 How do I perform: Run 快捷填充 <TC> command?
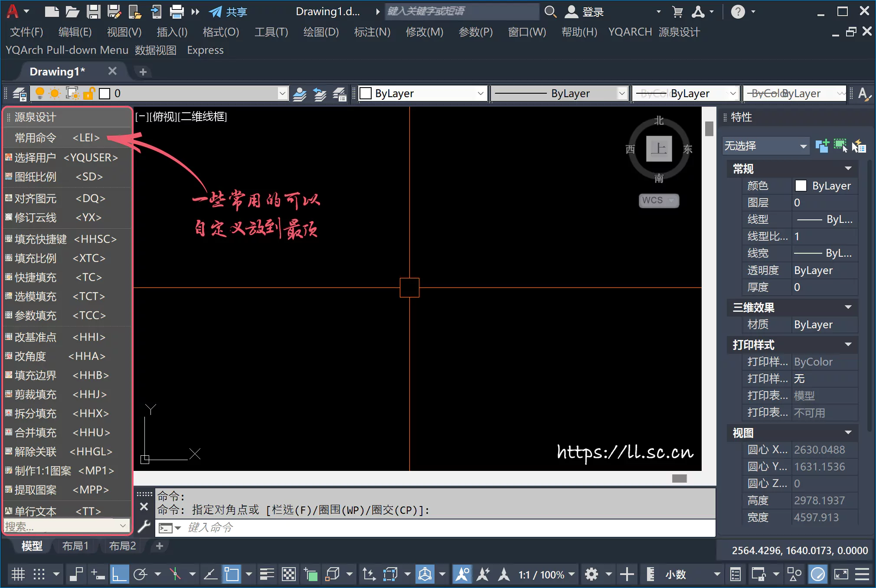[67, 278]
